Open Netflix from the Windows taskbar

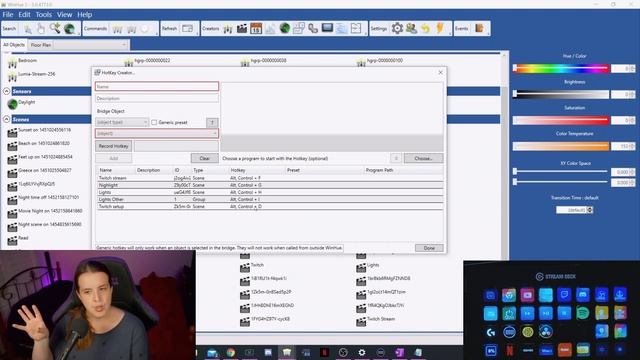[324, 352]
